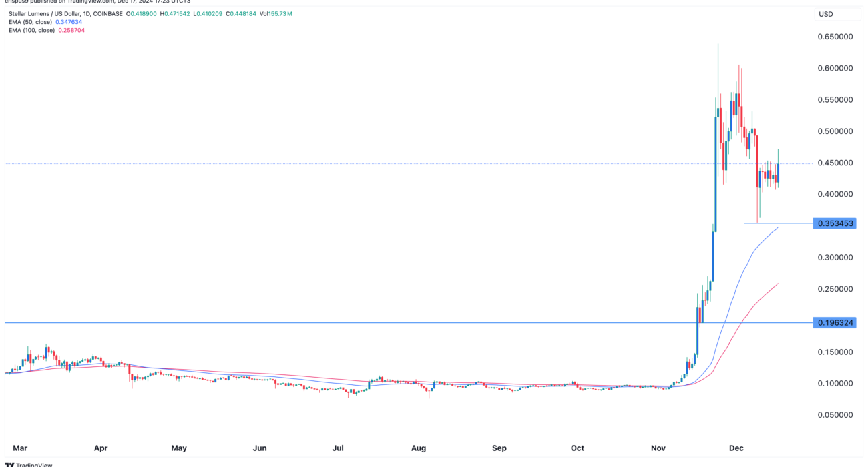The height and width of the screenshot is (467, 868).
Task: Click the 0.300000 price axis tick
Action: [835, 258]
